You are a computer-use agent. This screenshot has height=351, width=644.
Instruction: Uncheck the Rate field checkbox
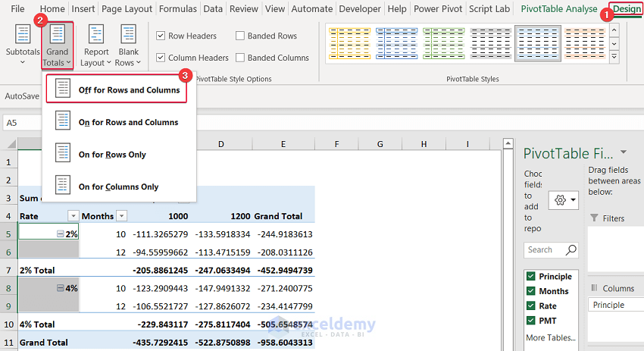point(530,306)
